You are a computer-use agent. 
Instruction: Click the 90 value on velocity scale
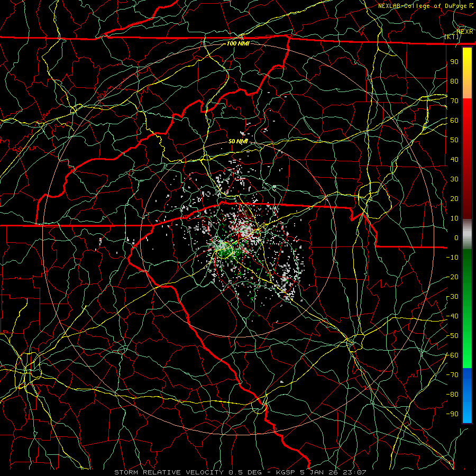point(454,62)
